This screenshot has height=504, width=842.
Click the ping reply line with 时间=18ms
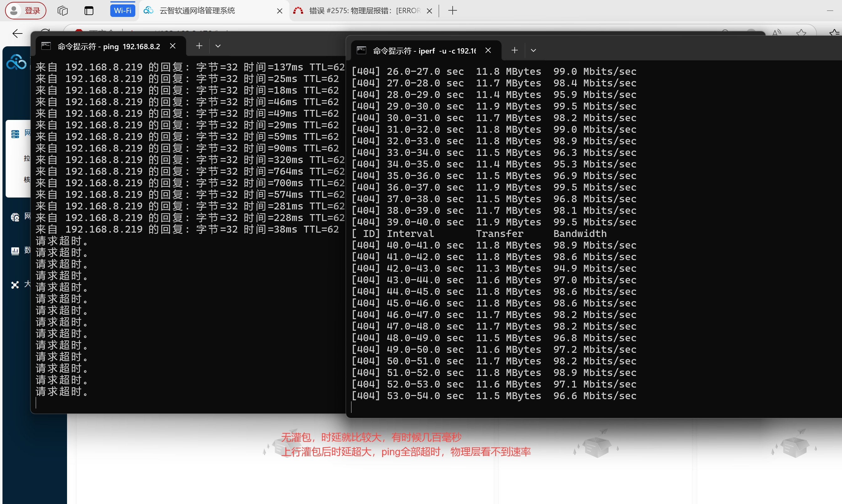[187, 90]
